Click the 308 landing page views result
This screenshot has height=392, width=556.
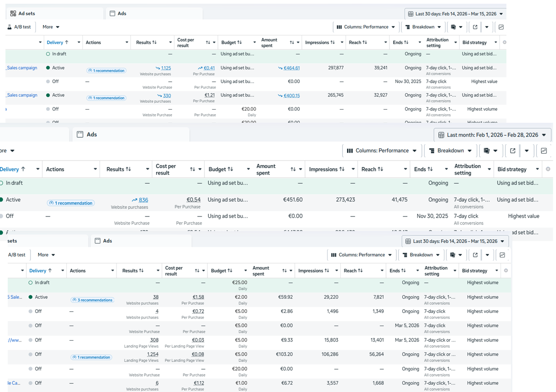[154, 340]
